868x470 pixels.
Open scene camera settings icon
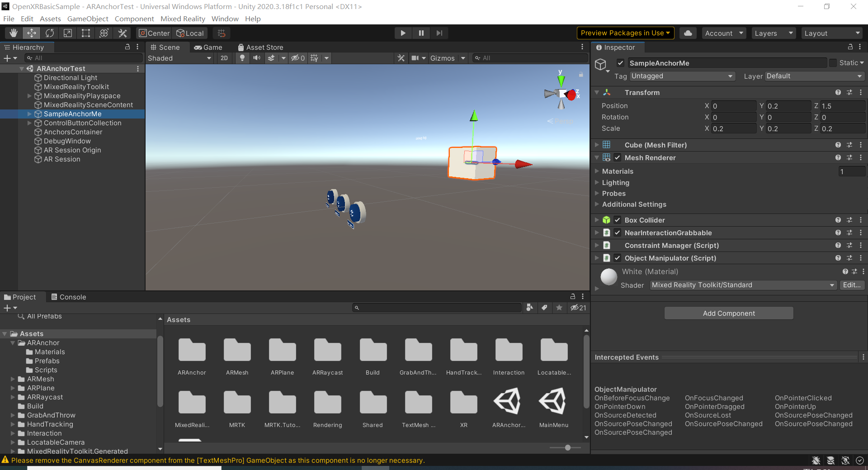coord(415,58)
